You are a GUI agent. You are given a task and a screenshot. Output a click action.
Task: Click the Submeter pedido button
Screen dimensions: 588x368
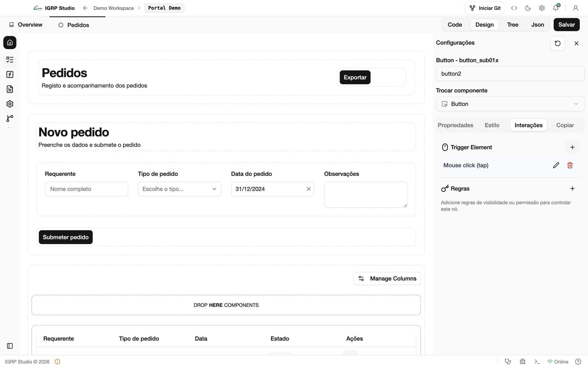click(x=66, y=237)
